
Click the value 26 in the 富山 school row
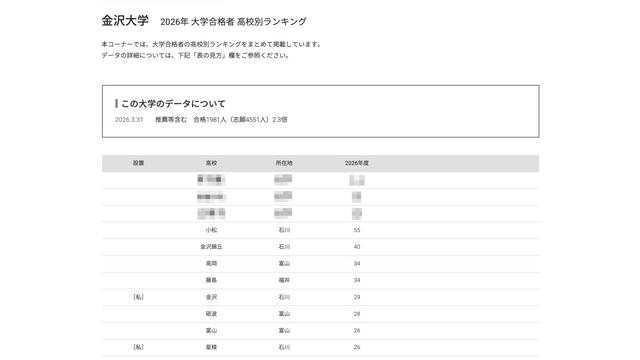(x=357, y=331)
